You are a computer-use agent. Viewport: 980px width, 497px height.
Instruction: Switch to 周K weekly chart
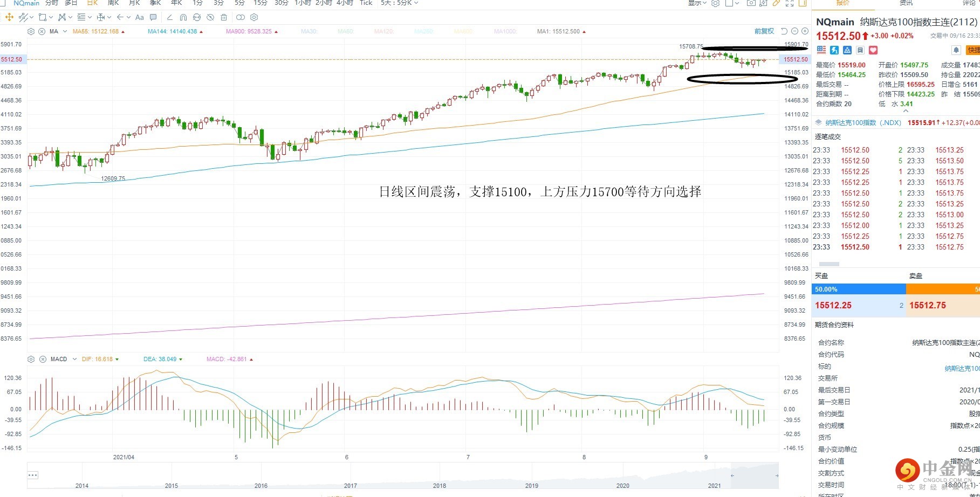[113, 3]
